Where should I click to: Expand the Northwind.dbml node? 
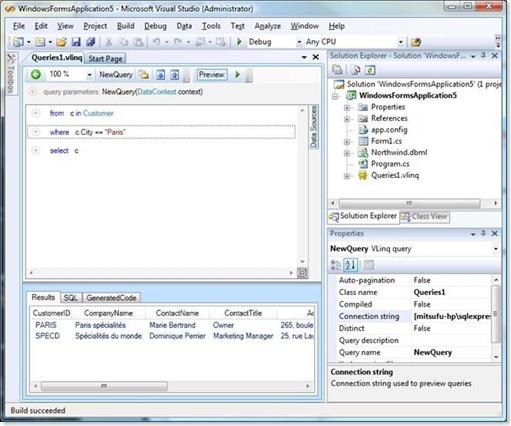pyautogui.click(x=347, y=153)
